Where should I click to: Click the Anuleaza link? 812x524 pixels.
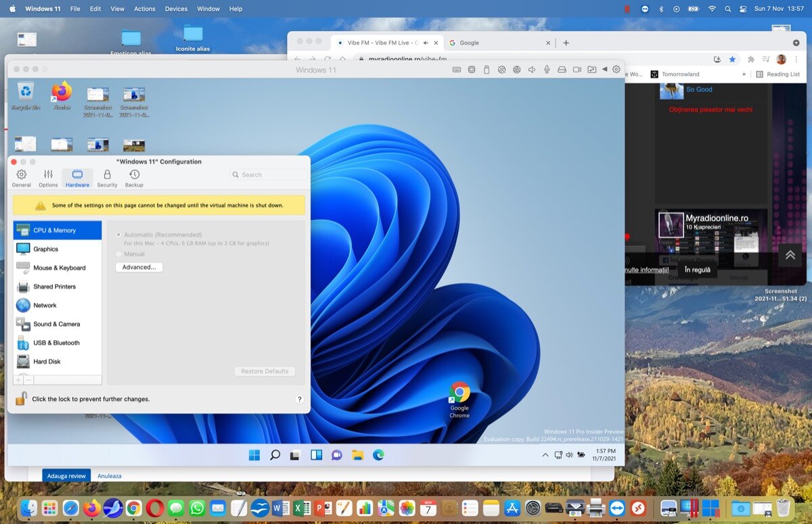110,476
